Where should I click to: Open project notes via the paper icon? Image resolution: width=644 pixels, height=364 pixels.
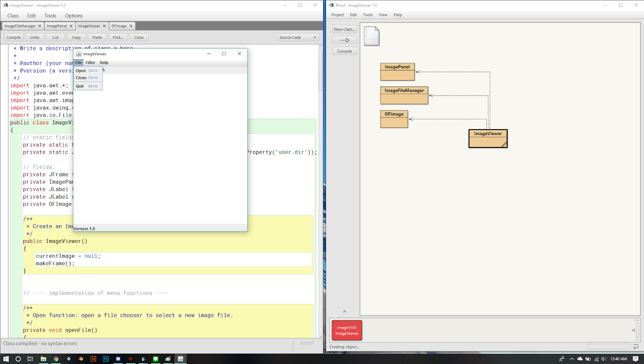[x=371, y=36]
